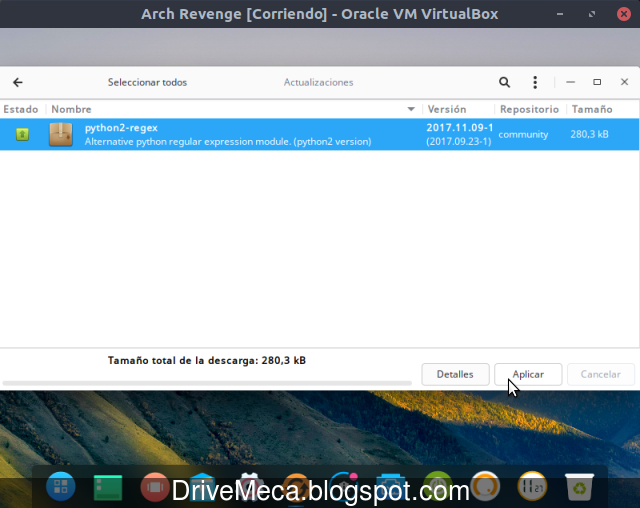Screen dimensions: 640x508
Task: Open the trash bin in the dock
Action: coord(579,486)
